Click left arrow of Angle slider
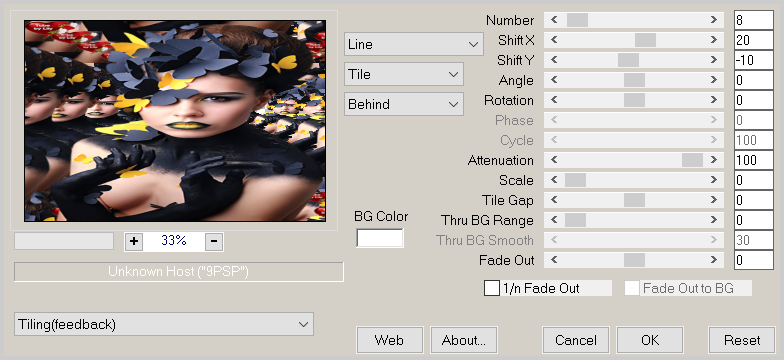The image size is (784, 360). point(554,80)
